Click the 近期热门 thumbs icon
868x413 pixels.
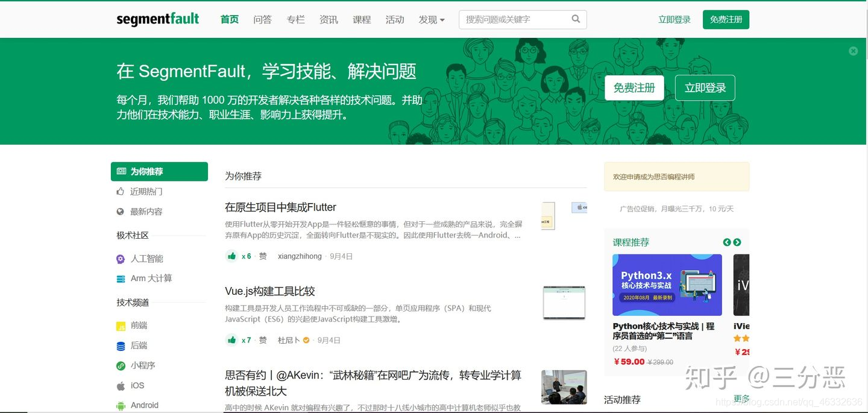pyautogui.click(x=120, y=191)
